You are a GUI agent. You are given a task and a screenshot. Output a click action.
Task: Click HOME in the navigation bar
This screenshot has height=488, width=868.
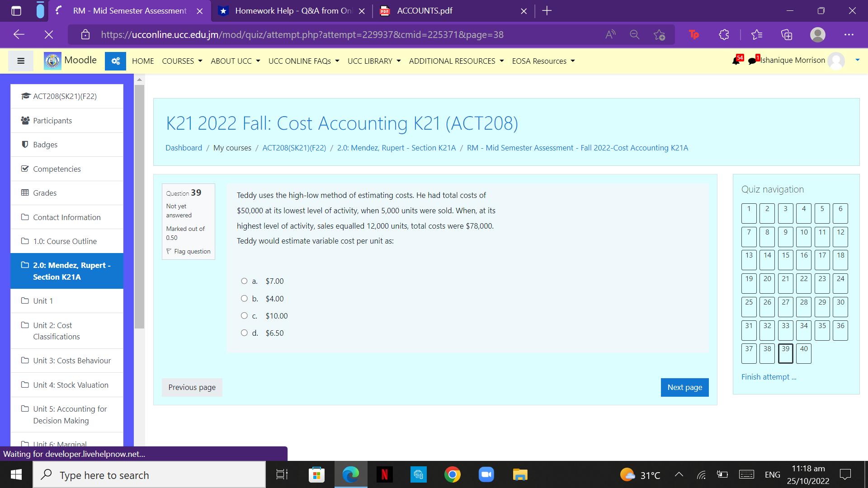pos(142,61)
